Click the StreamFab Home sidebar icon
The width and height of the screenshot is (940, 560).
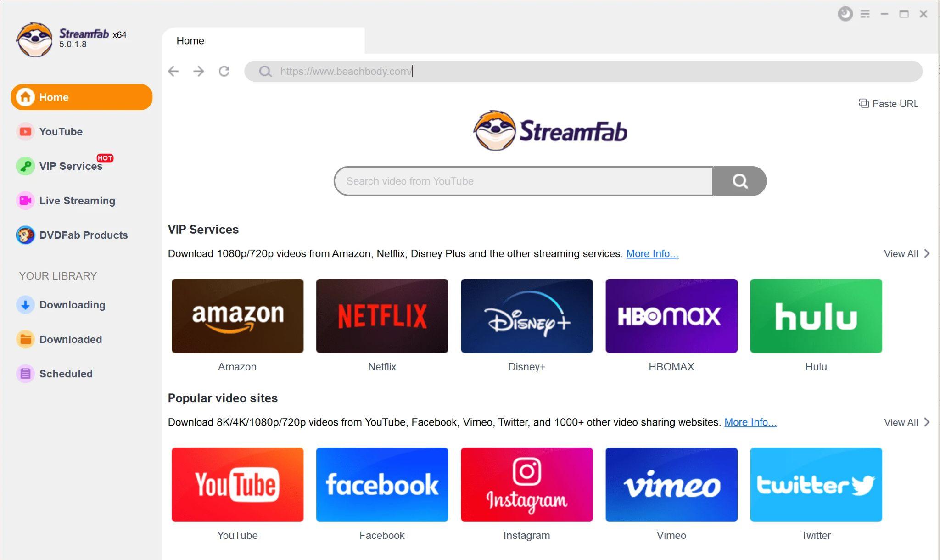(25, 97)
